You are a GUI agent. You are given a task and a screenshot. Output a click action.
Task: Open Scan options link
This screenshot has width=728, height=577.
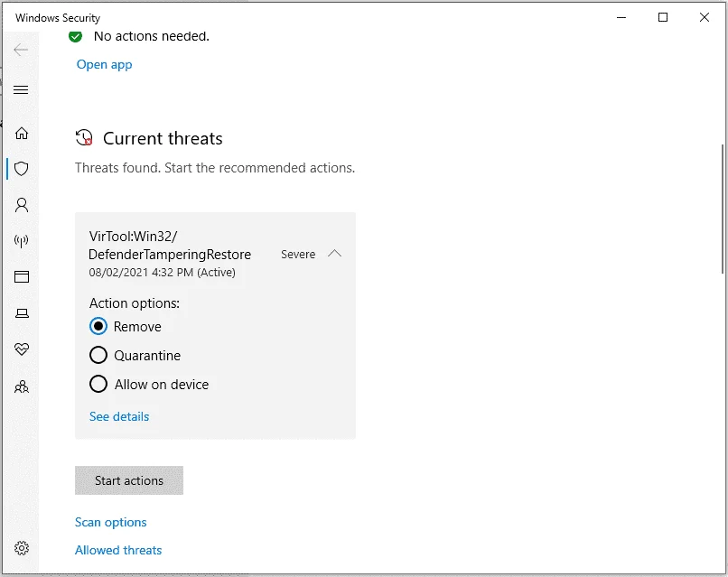click(x=110, y=522)
